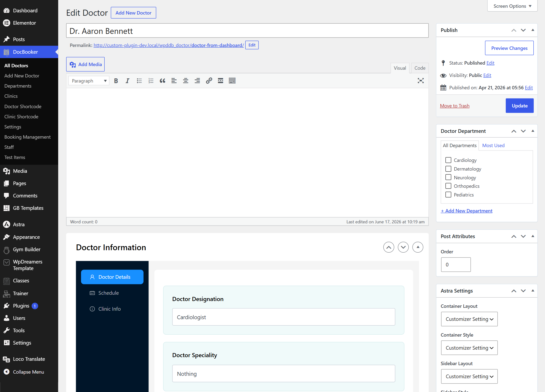Screen dimensions: 545x392
Task: Click the Order number field
Action: 456,264
